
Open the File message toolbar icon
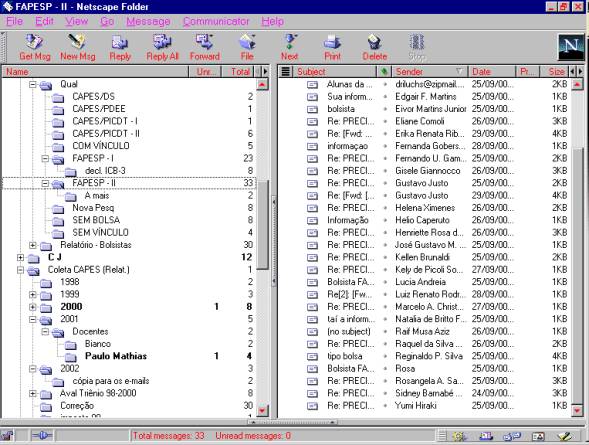(247, 47)
